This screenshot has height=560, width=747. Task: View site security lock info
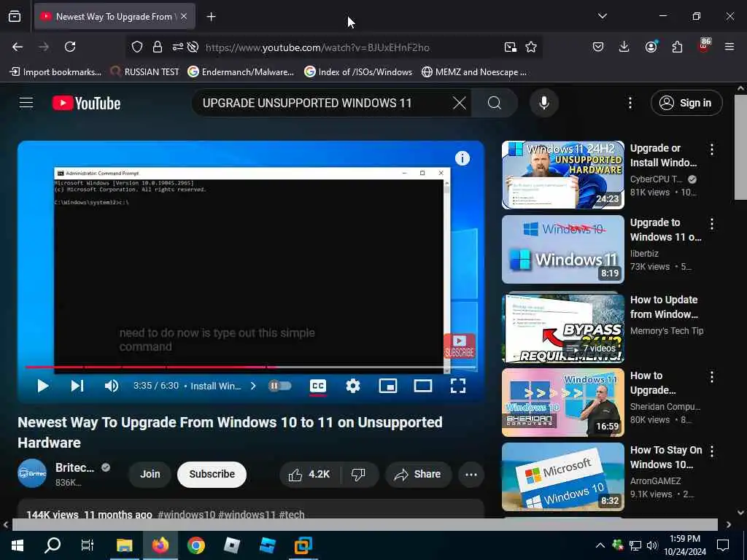[x=158, y=47]
